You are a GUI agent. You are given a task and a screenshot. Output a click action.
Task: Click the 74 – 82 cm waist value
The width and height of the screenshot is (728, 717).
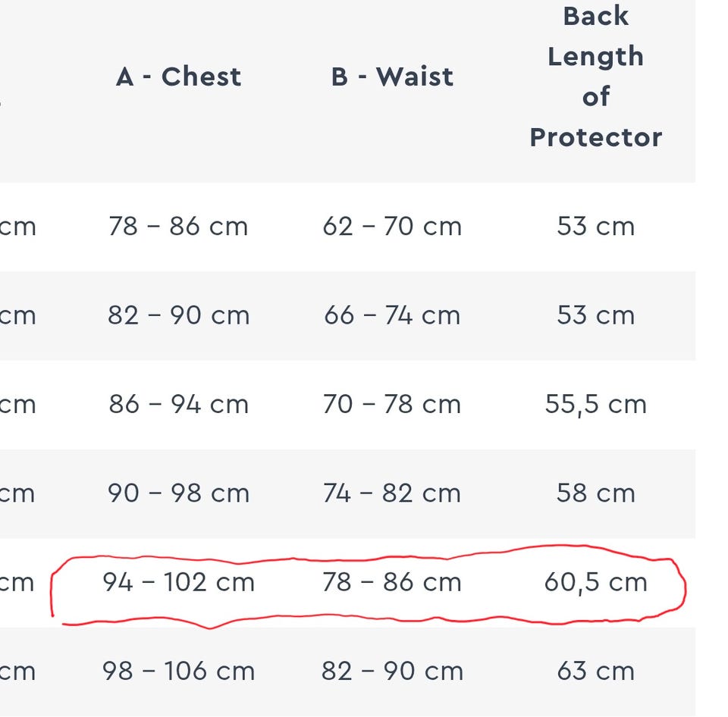(392, 493)
